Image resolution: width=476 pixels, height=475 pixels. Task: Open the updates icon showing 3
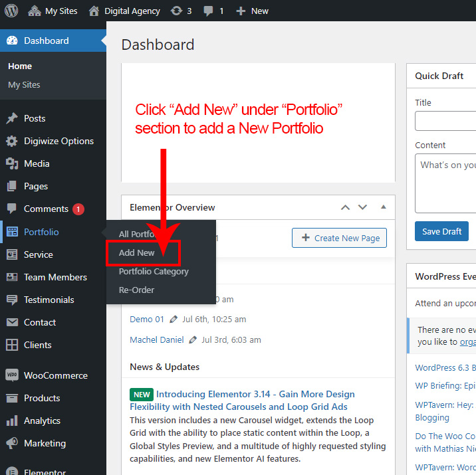coord(177,11)
